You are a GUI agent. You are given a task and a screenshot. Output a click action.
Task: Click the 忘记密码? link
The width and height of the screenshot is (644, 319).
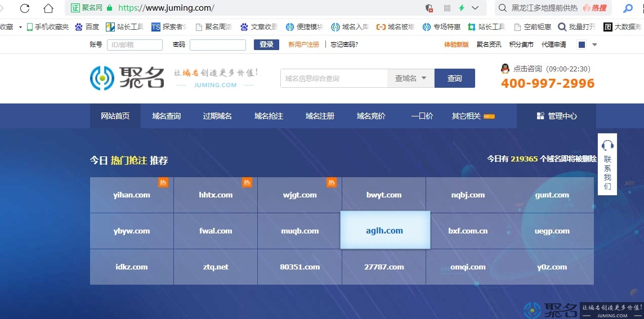coord(344,44)
